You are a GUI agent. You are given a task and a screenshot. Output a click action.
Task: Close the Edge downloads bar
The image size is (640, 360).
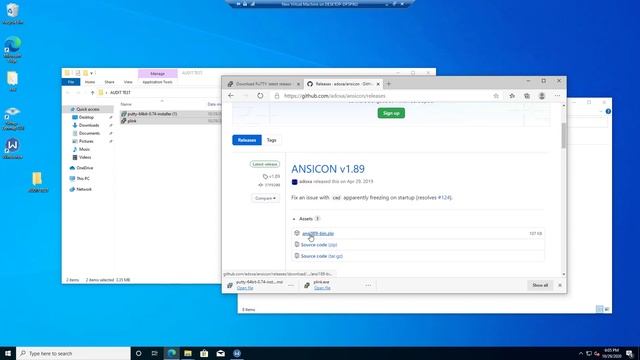(x=560, y=285)
